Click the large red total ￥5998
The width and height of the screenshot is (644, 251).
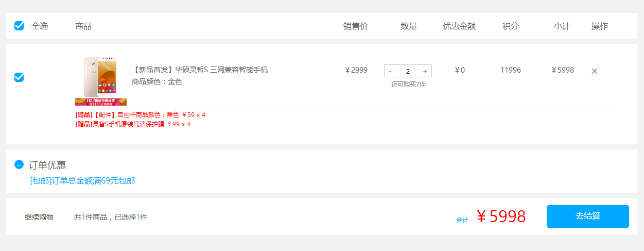[501, 216]
